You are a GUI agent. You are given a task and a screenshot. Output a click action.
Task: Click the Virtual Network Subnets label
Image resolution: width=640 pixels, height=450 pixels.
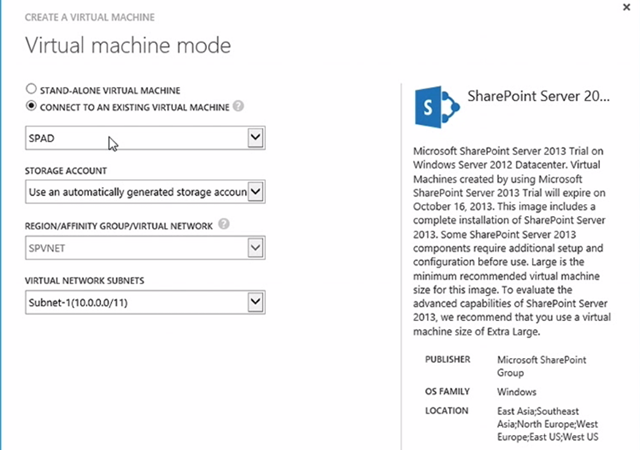pos(84,281)
